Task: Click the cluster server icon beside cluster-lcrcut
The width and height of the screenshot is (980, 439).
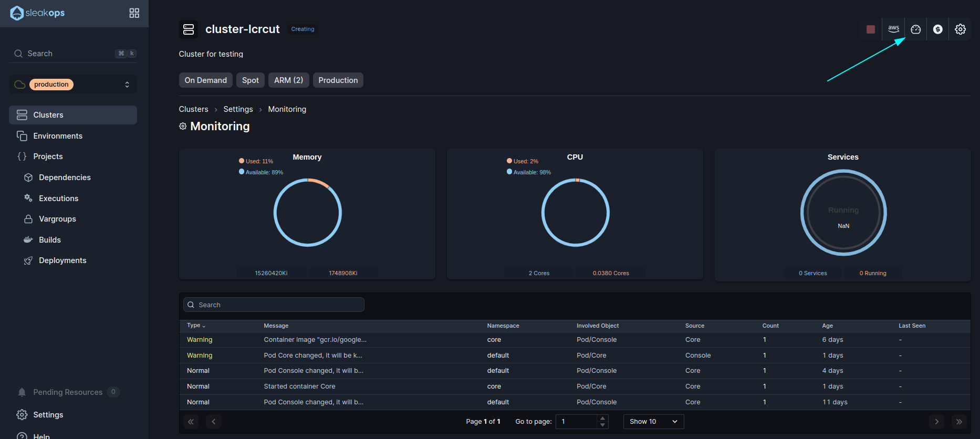Action: tap(189, 29)
